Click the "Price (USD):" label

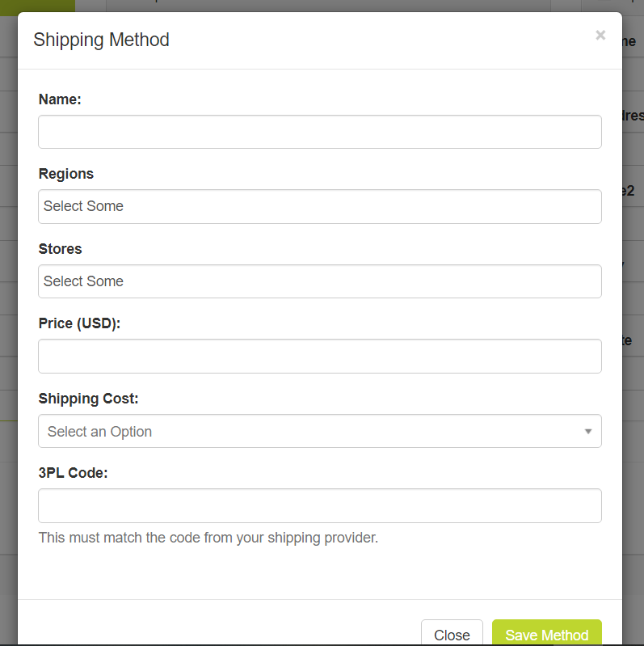(79, 323)
